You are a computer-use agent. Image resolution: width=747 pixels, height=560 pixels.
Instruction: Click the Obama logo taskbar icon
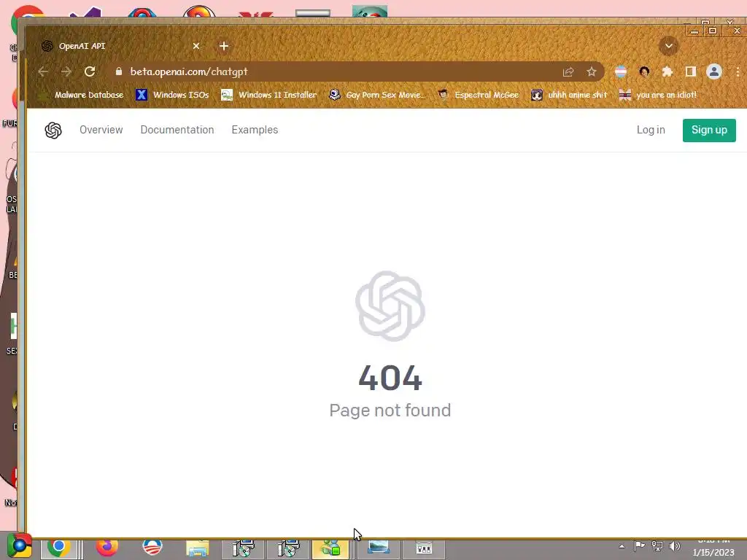[x=152, y=548]
